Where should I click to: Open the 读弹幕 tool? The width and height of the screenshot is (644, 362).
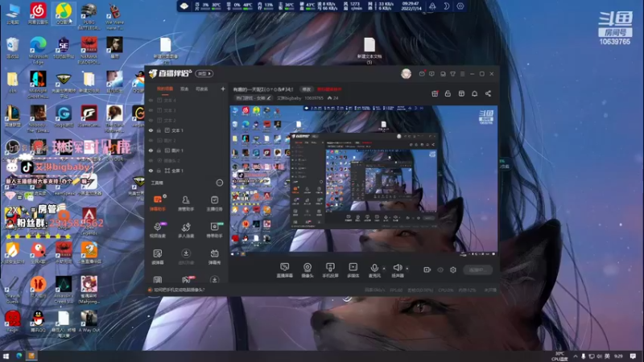pos(158,257)
